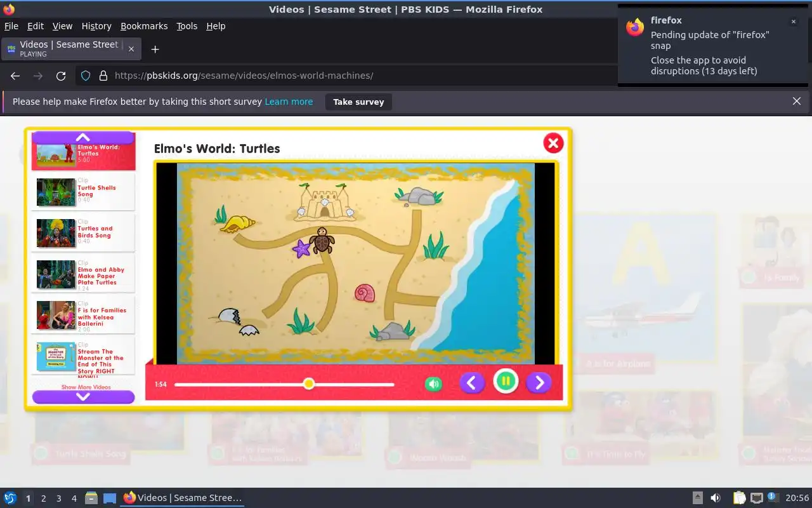812x508 pixels.
Task: Select Elmo's World: Turtles playlist item
Action: [83, 154]
